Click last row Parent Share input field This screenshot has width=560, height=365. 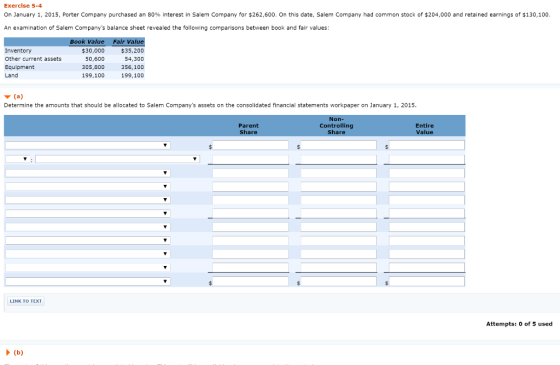(250, 281)
